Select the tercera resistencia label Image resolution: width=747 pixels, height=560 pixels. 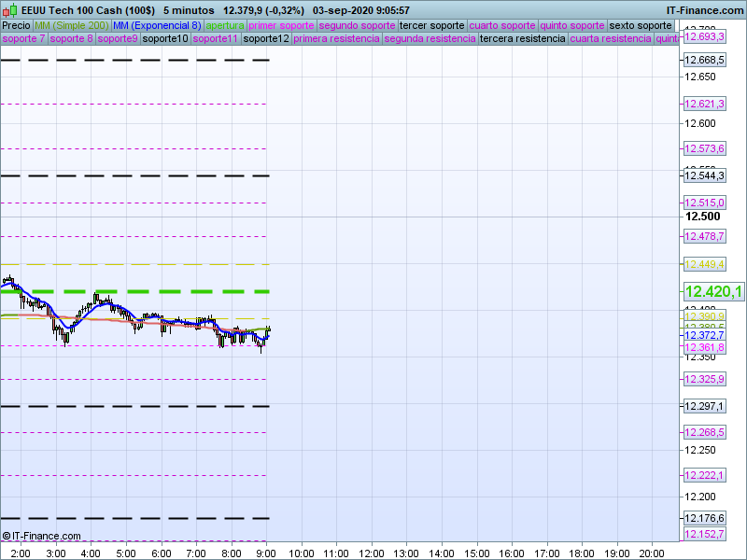coord(522,39)
